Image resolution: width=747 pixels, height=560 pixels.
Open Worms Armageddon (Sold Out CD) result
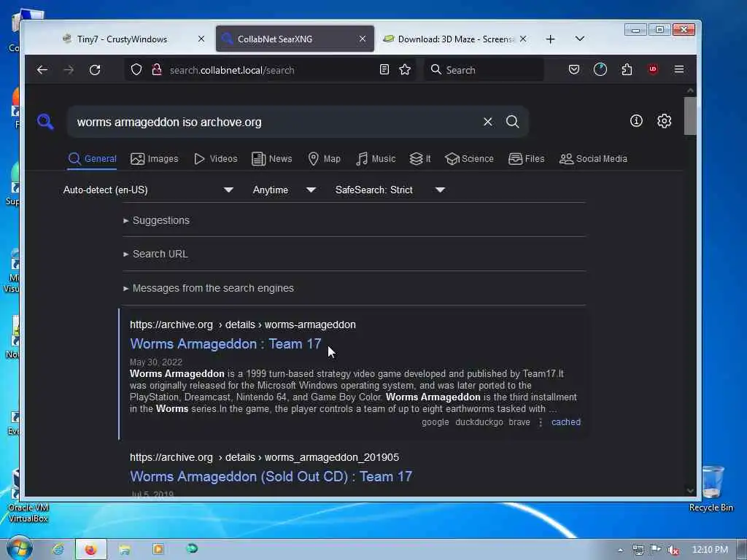[x=271, y=477]
